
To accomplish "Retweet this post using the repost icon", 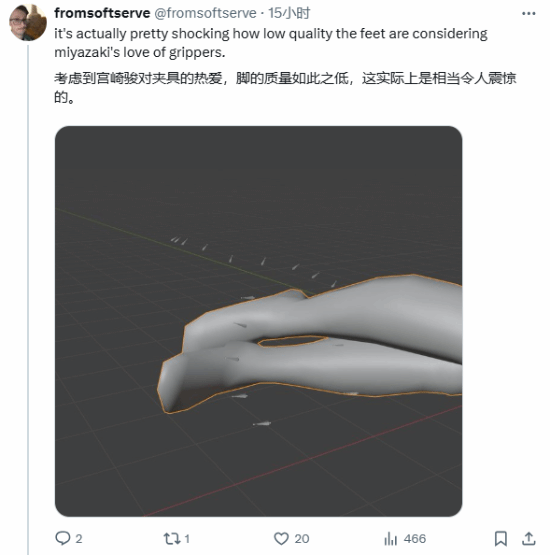I will click(171, 539).
